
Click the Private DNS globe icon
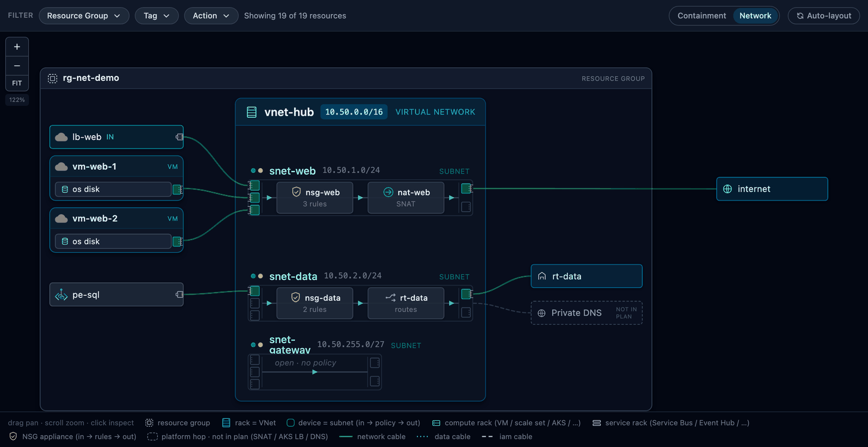click(541, 313)
